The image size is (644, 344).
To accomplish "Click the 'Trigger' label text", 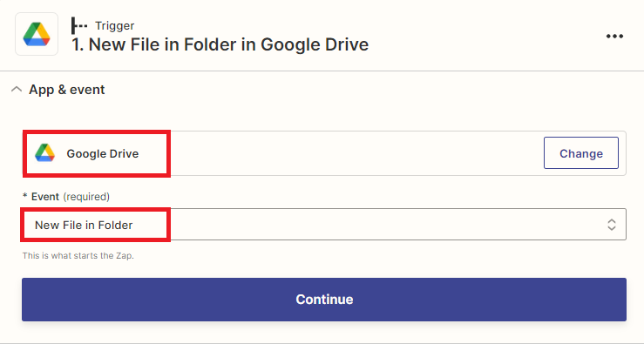I will [114, 25].
